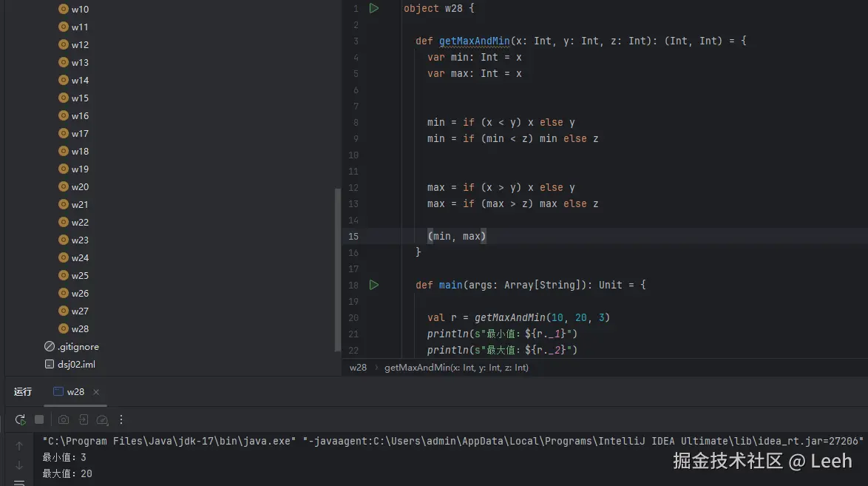Click 'max = if (x > y) x else y'
This screenshot has height=486, width=868.
501,187
